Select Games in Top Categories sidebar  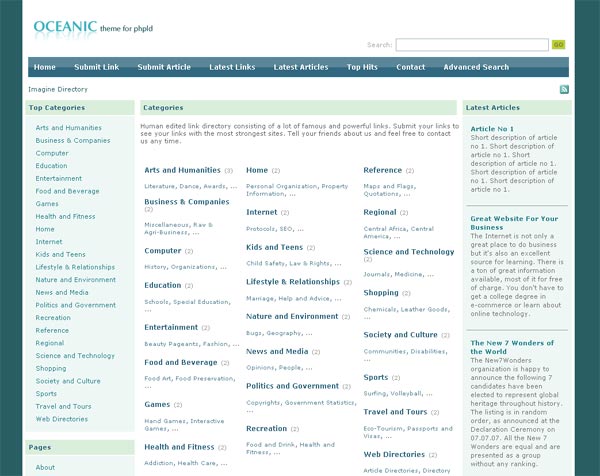coord(47,204)
